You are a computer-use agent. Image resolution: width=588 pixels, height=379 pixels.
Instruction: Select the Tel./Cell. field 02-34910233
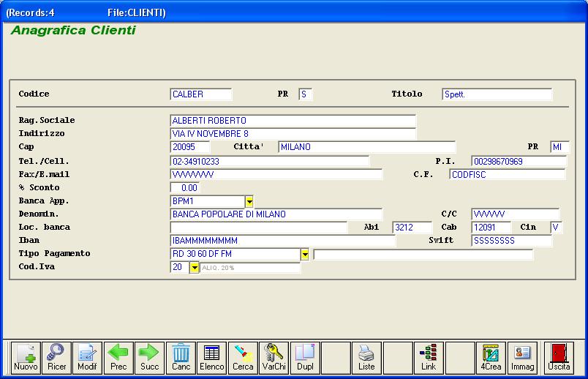click(x=270, y=162)
